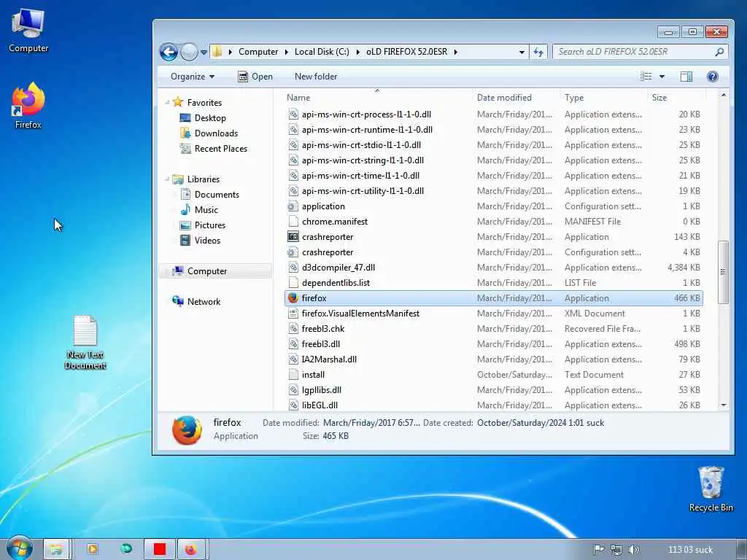
Task: Click the search magnifier icon
Action: tap(719, 52)
